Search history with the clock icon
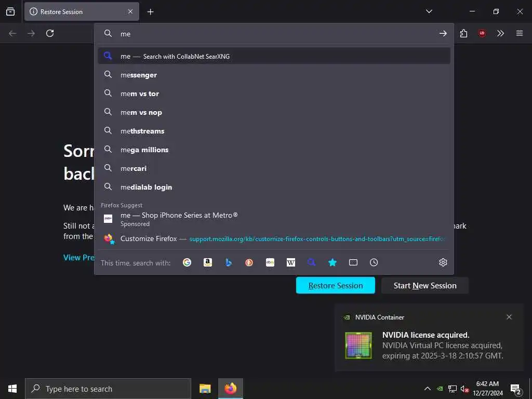This screenshot has width=532, height=399. tap(374, 262)
